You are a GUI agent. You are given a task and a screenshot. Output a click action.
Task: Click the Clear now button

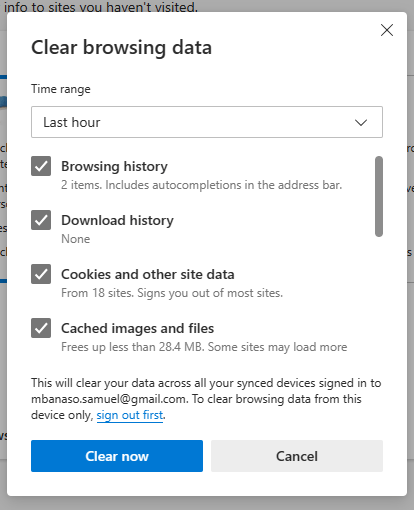[x=117, y=456]
